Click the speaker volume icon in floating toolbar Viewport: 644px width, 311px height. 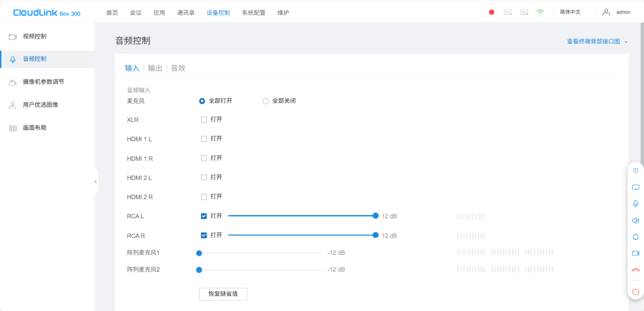pos(636,221)
